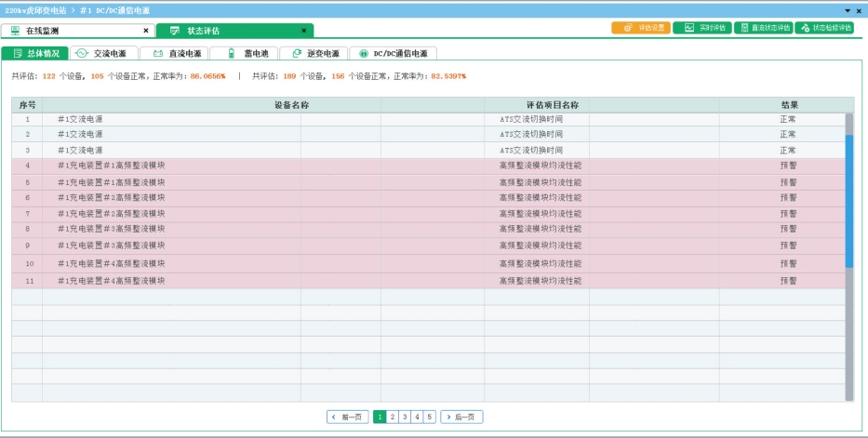868x438 pixels.
Task: Select the 蓄电池 battery tab
Action: point(244,54)
